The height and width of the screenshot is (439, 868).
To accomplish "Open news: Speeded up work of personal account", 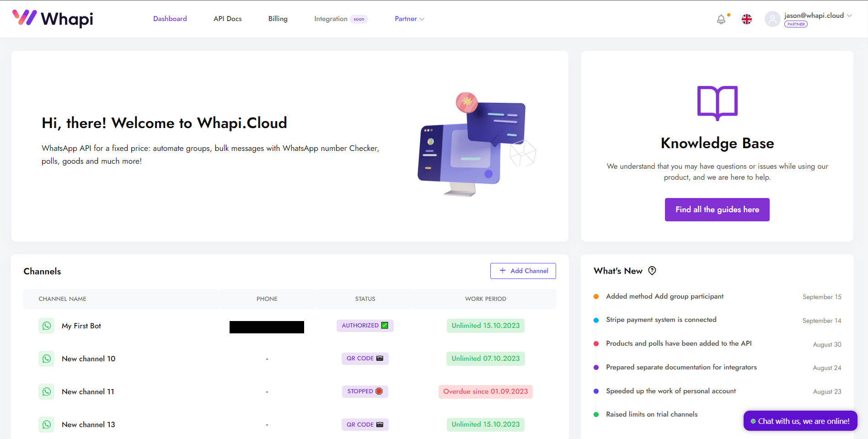I will 671,391.
